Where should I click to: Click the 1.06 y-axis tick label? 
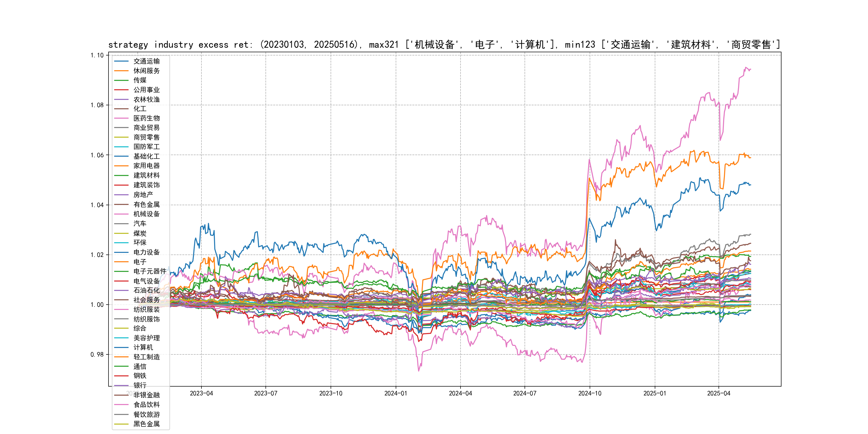pos(97,155)
